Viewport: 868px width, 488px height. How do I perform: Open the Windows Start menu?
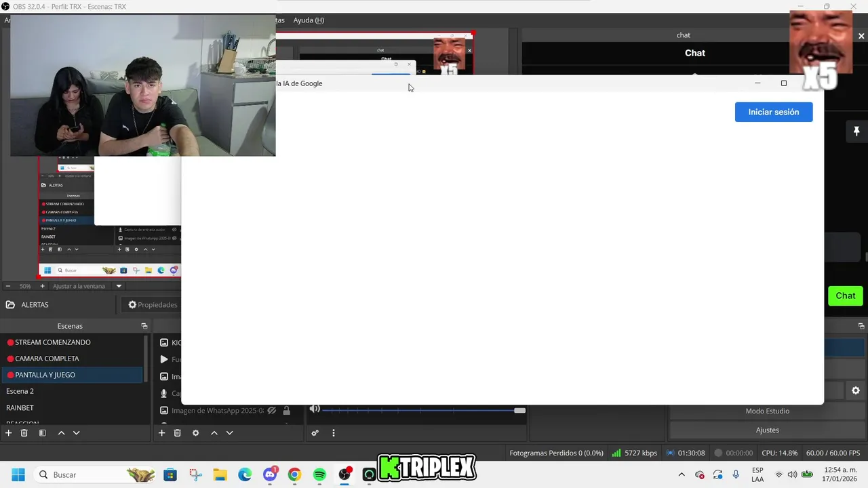pyautogui.click(x=18, y=474)
